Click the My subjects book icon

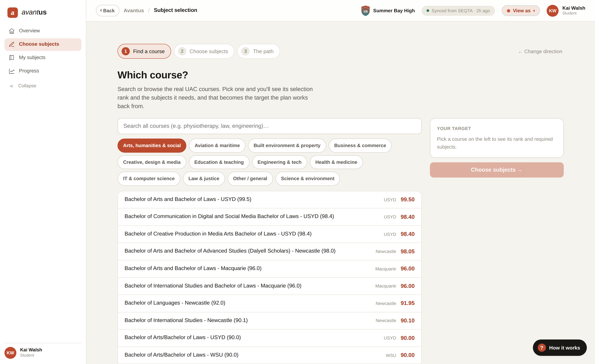click(12, 58)
